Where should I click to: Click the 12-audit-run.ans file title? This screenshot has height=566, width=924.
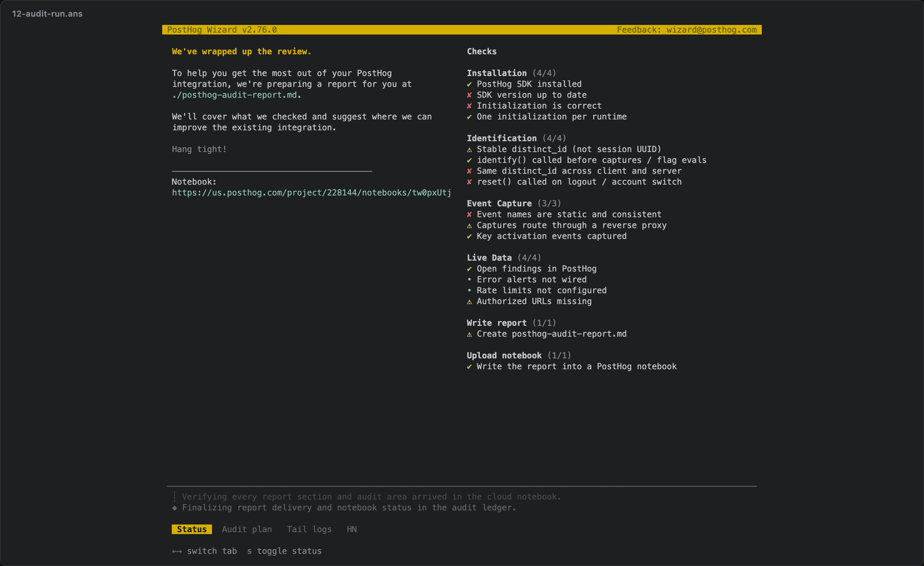click(47, 13)
